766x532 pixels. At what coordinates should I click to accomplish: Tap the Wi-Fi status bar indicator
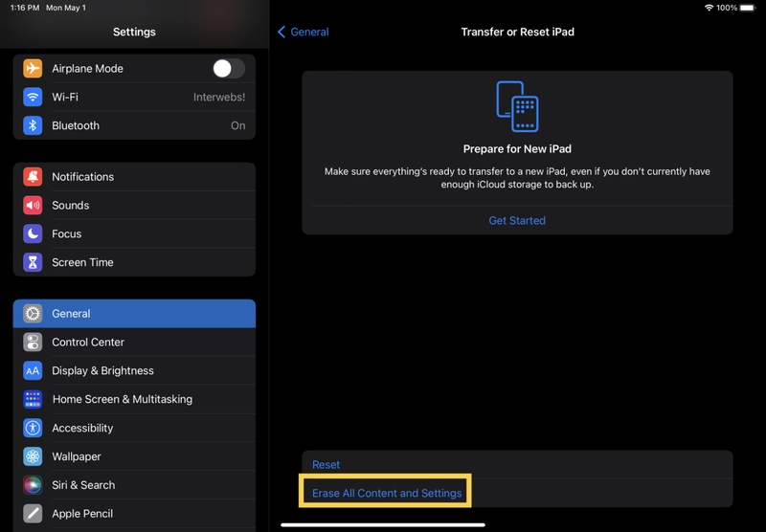709,8
